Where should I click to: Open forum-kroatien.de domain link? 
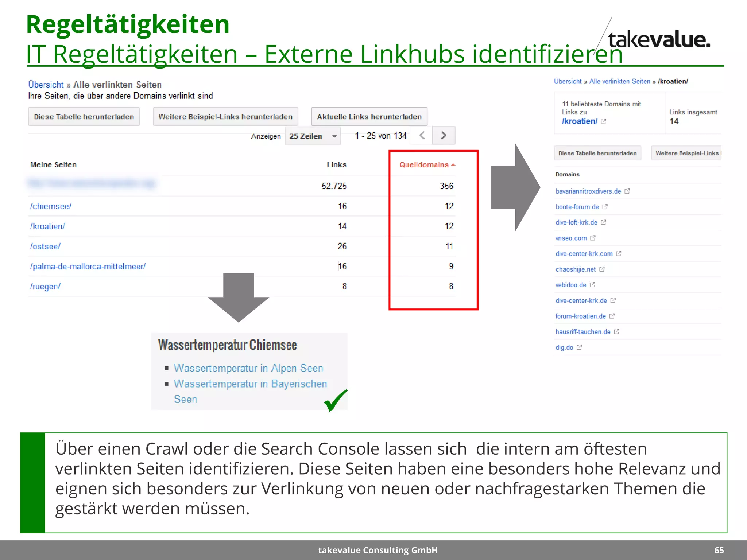point(581,316)
